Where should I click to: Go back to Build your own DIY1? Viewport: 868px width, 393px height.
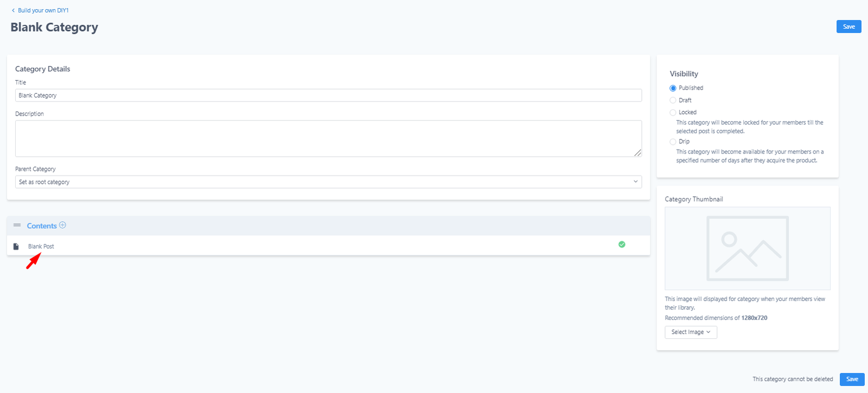point(43,10)
